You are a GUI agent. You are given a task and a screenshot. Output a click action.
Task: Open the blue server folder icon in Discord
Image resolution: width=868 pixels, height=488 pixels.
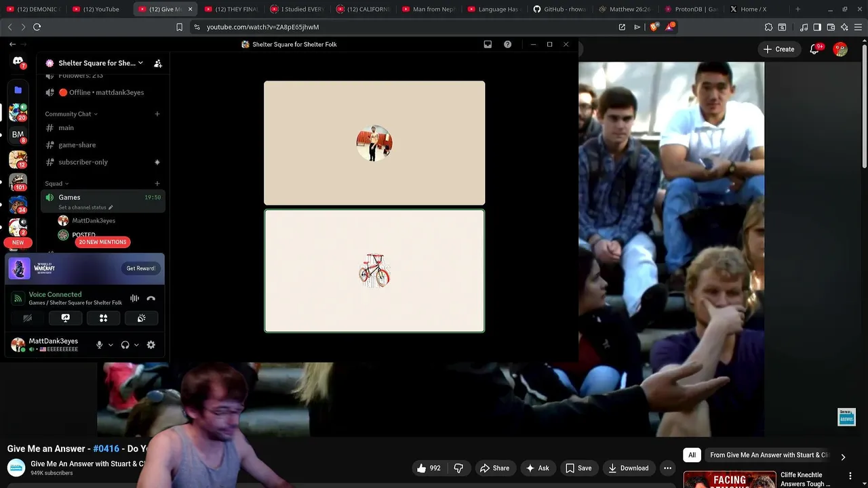[18, 89]
